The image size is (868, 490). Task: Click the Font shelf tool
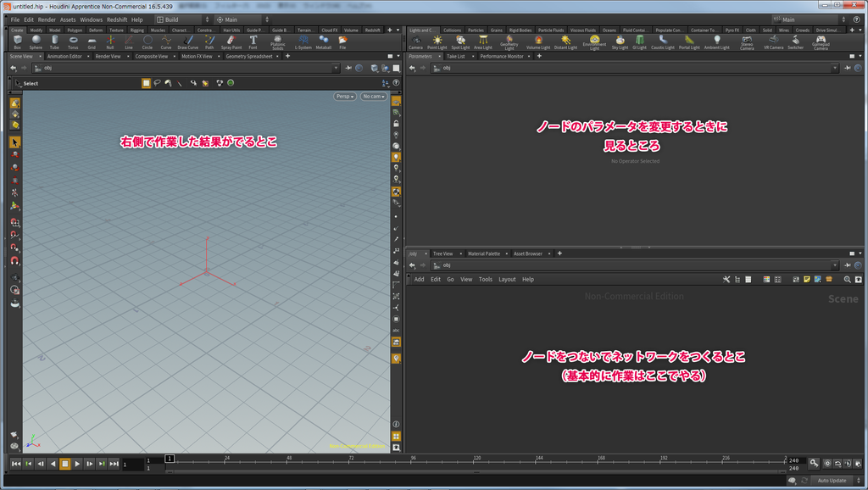click(253, 42)
